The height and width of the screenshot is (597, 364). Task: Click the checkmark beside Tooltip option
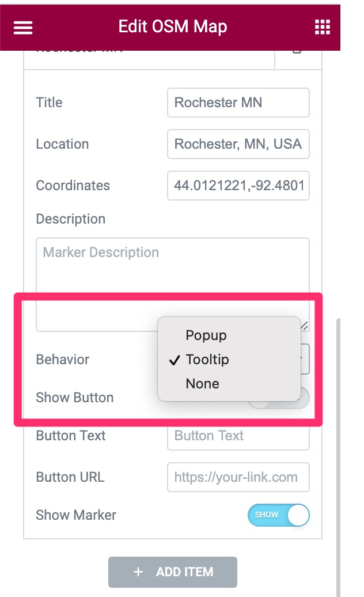(x=173, y=360)
